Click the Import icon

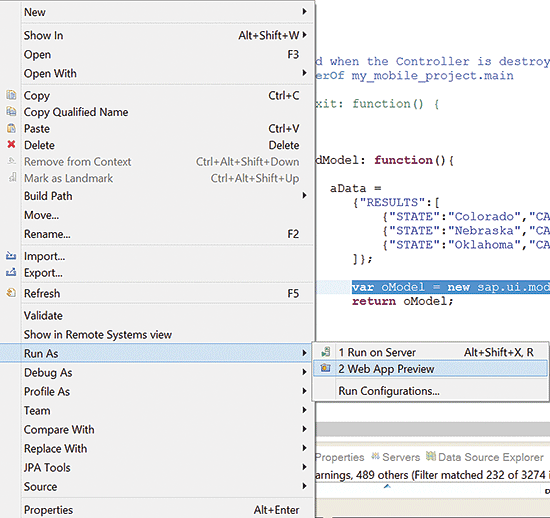tap(11, 256)
